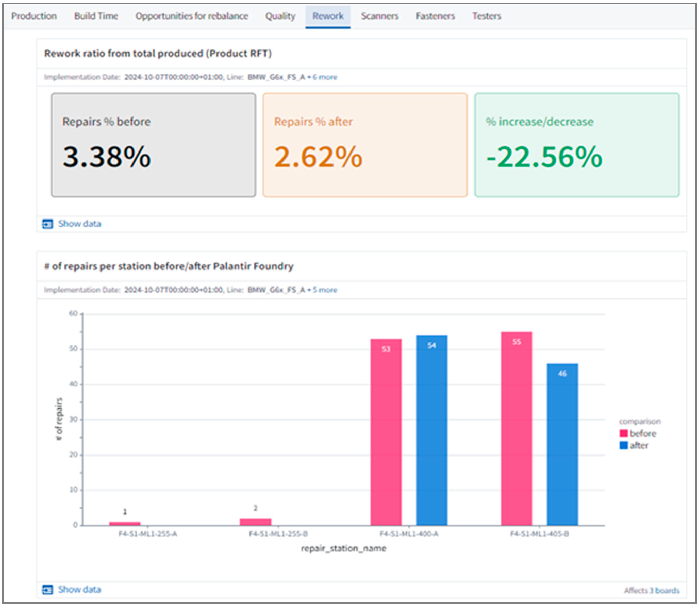Click the blue 'after' legend swatch
The image size is (700, 607).
point(623,445)
